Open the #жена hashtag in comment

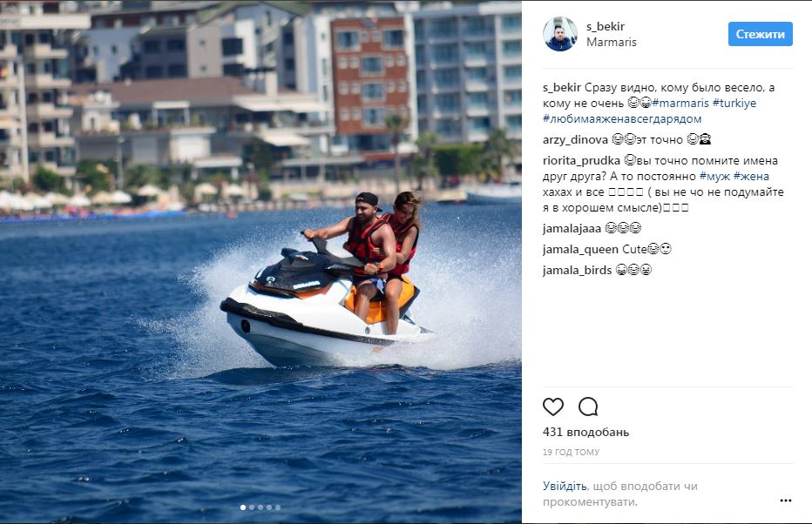tap(751, 177)
